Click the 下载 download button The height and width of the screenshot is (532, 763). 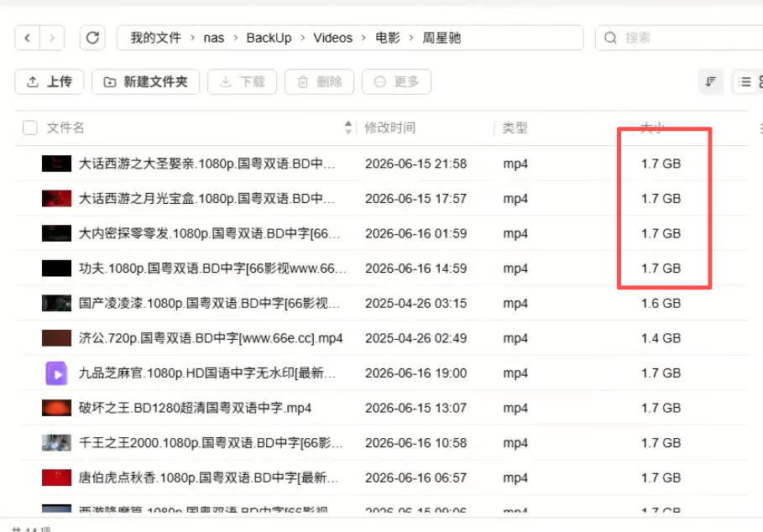[243, 81]
